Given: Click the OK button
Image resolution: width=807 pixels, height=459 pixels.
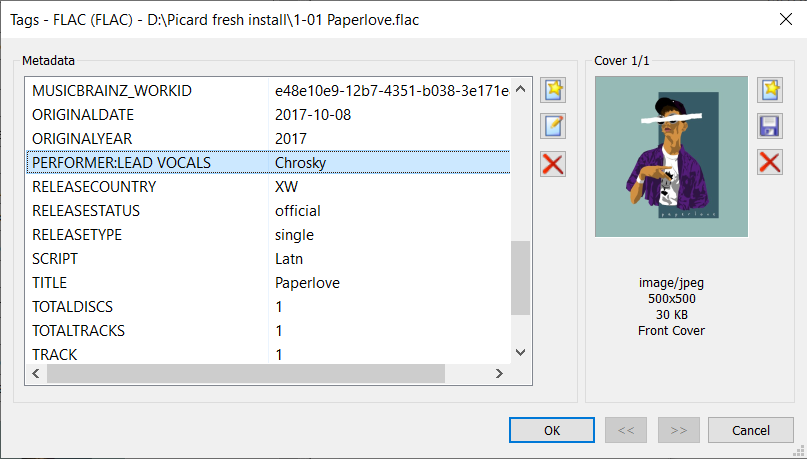Looking at the screenshot, I should tap(552, 430).
